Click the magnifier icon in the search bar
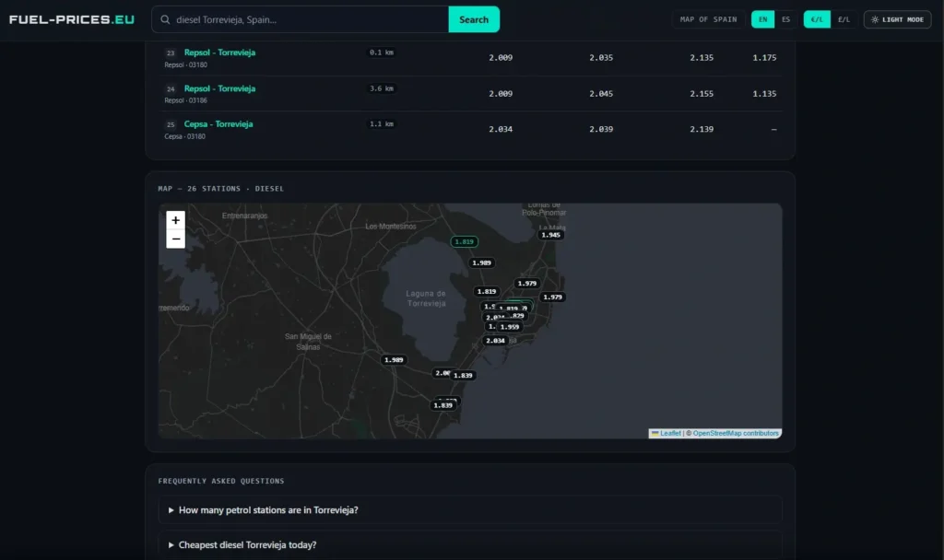Image resolution: width=944 pixels, height=560 pixels. click(165, 20)
